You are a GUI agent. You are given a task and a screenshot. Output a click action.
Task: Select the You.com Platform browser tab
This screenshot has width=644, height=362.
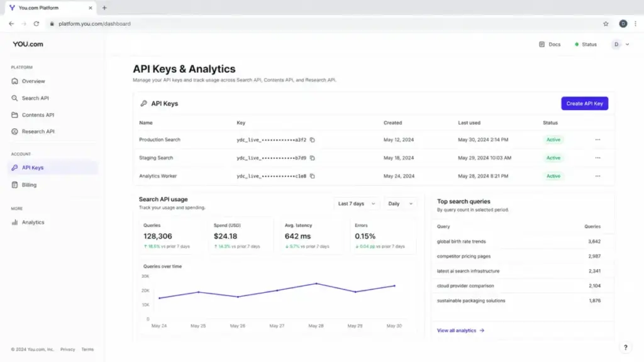tap(50, 8)
